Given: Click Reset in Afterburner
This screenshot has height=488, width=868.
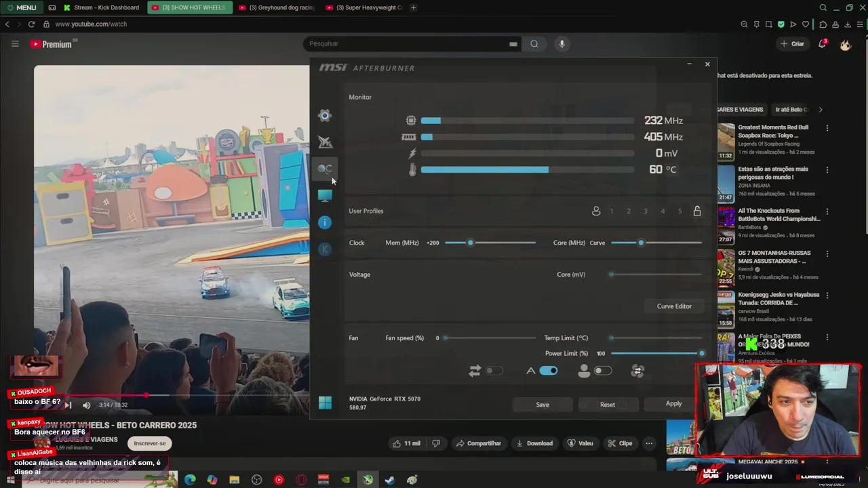Looking at the screenshot, I should (608, 405).
